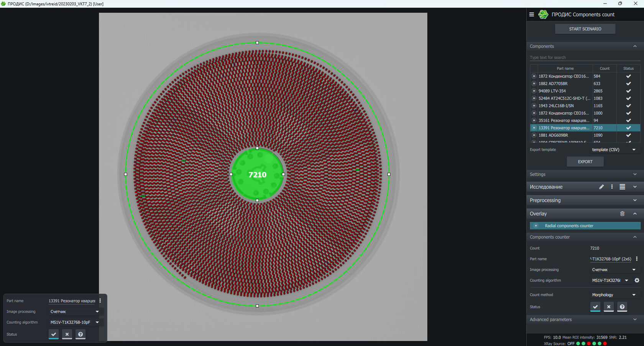Click the START SCENARIO button
This screenshot has height=346, width=644.
pos(585,29)
